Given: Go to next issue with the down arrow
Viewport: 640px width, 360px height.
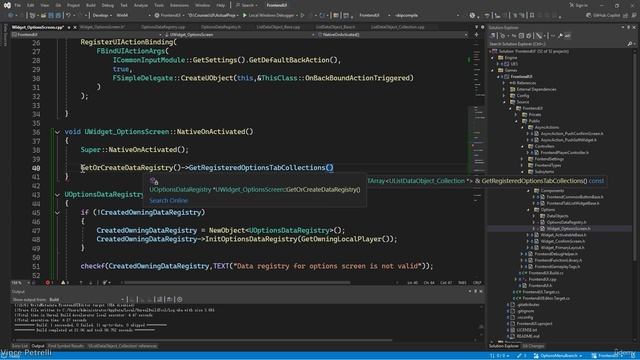Looking at the screenshot, I should 90,282.
